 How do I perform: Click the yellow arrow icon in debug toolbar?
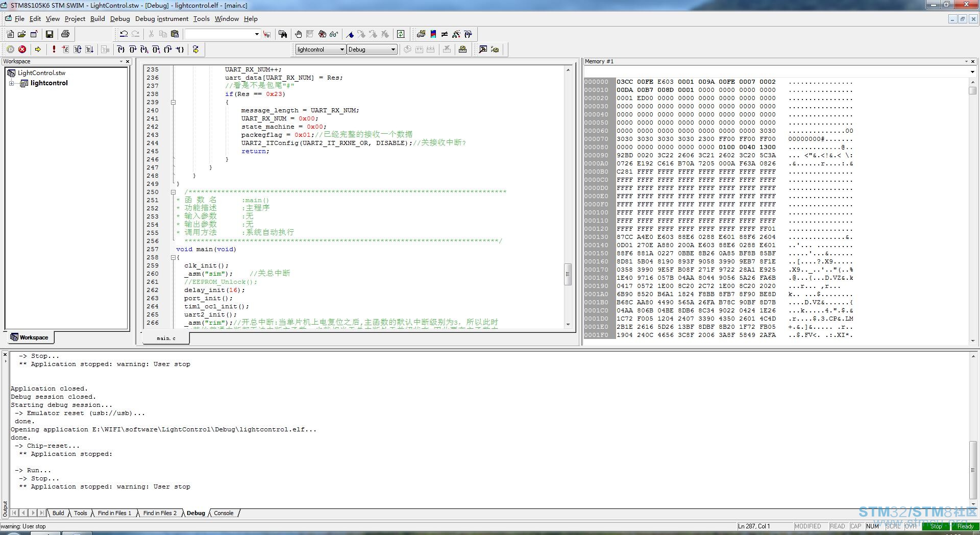(38, 50)
